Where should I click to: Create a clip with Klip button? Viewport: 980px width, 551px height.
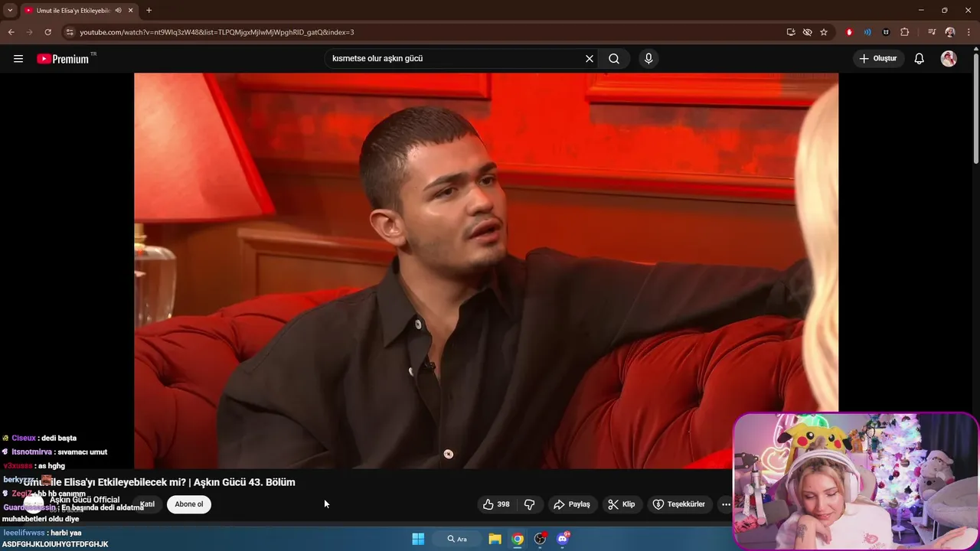(622, 504)
